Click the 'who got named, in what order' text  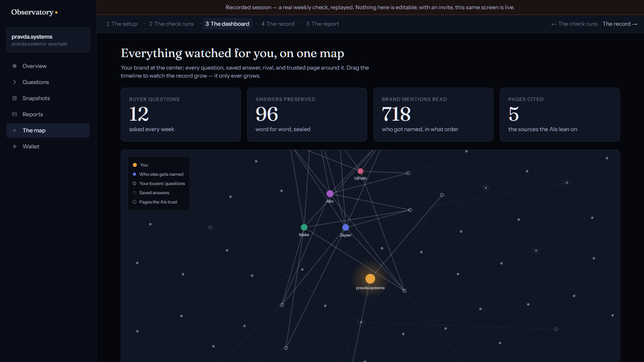point(420,129)
